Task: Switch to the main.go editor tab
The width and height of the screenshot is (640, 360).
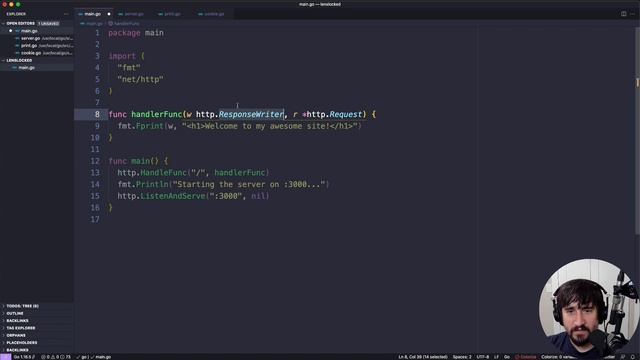Action: pos(93,14)
